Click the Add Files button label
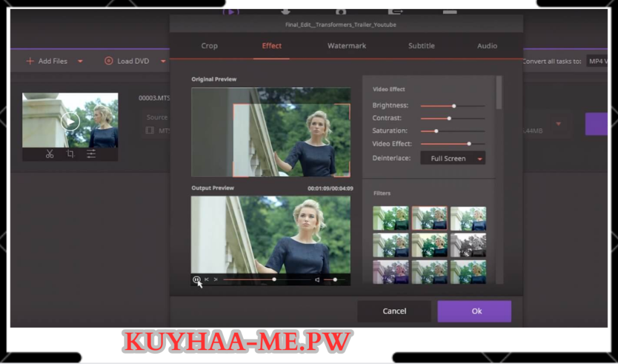This screenshot has width=618, height=364. tap(53, 61)
